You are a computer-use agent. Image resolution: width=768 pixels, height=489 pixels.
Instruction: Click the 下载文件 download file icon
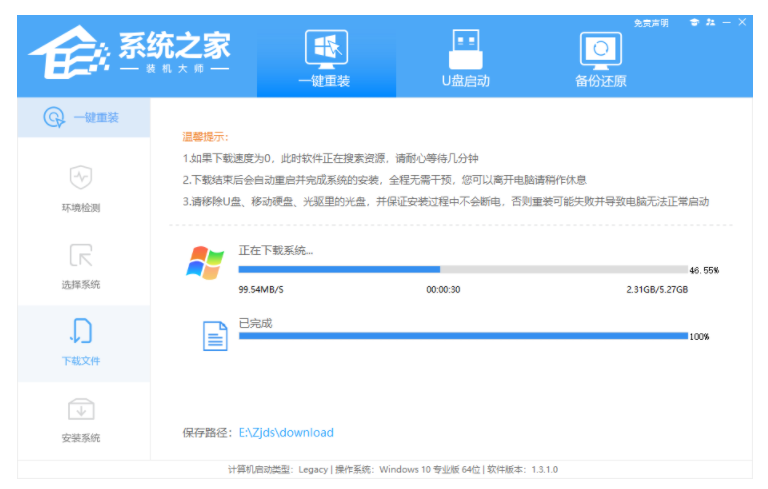click(81, 331)
